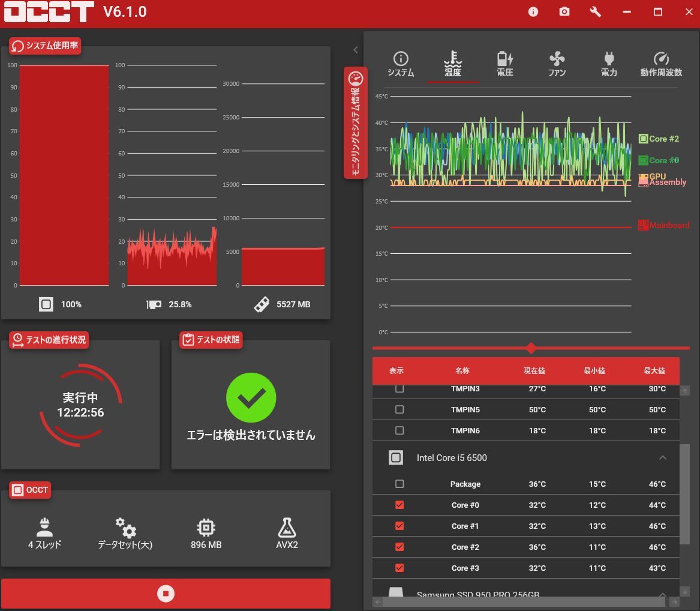Click the テストの状態 clipboard icon
This screenshot has width=700, height=611.
coord(188,340)
